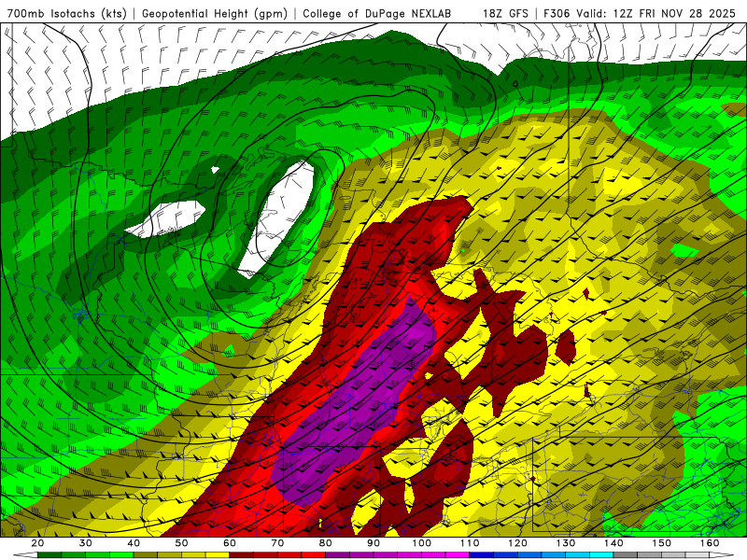Click the colorbar label '50'

click(x=181, y=543)
